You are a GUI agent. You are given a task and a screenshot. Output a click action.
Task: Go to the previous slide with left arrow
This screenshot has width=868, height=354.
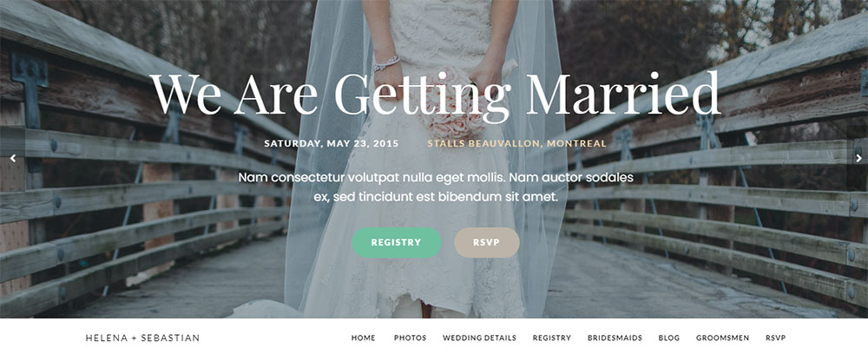click(13, 158)
